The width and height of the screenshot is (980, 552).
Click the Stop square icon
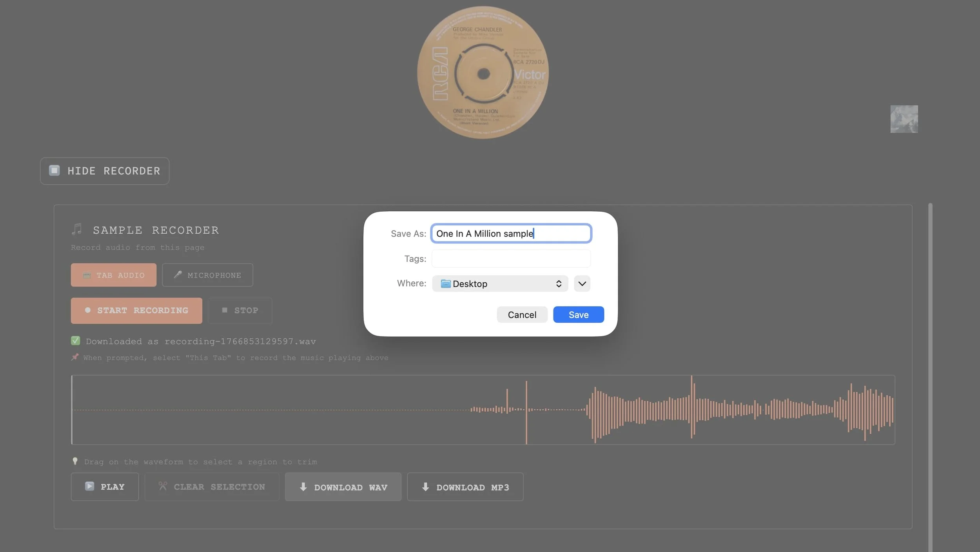tap(225, 310)
